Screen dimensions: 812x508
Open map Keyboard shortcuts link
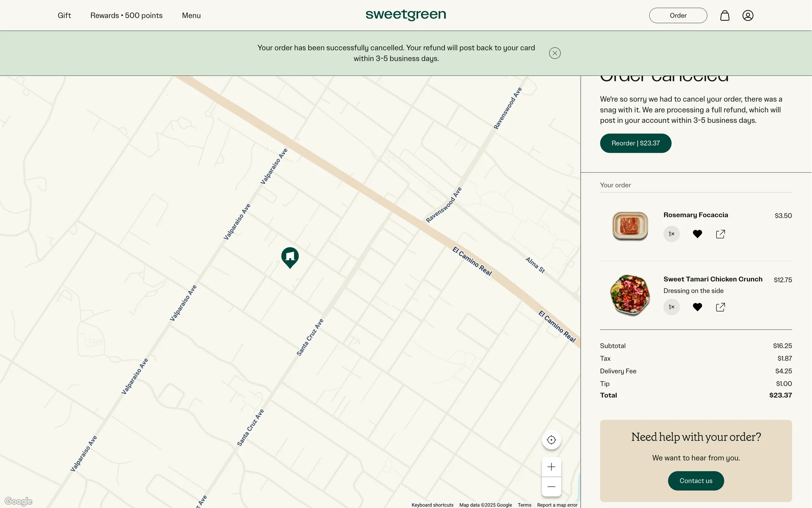tap(432, 505)
